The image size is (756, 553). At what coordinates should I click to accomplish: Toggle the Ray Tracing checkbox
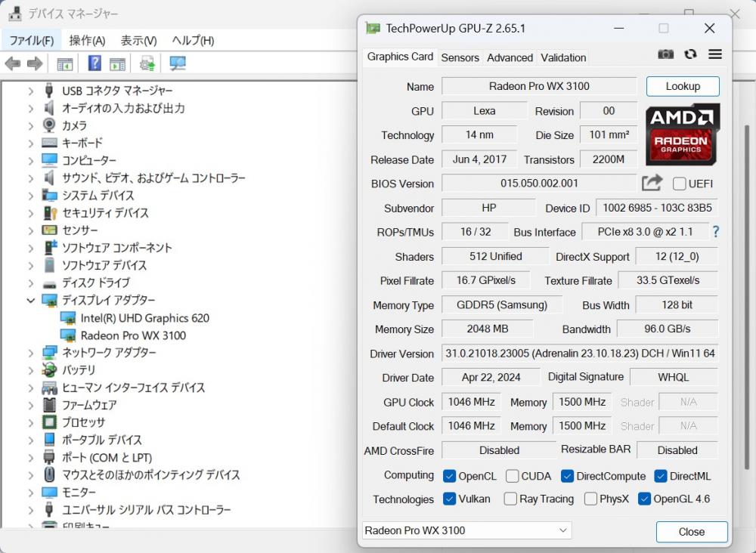pyautogui.click(x=510, y=499)
